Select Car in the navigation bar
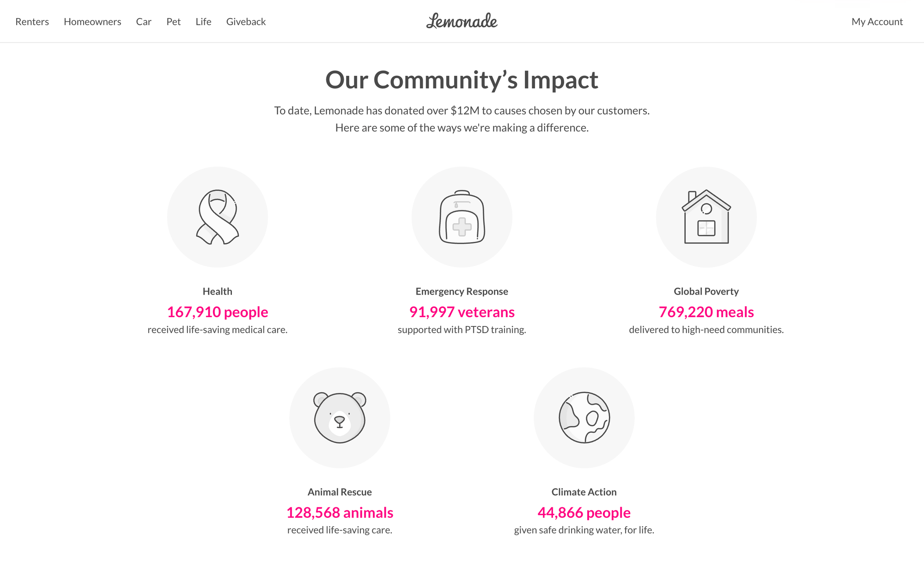924x578 pixels. tap(144, 22)
